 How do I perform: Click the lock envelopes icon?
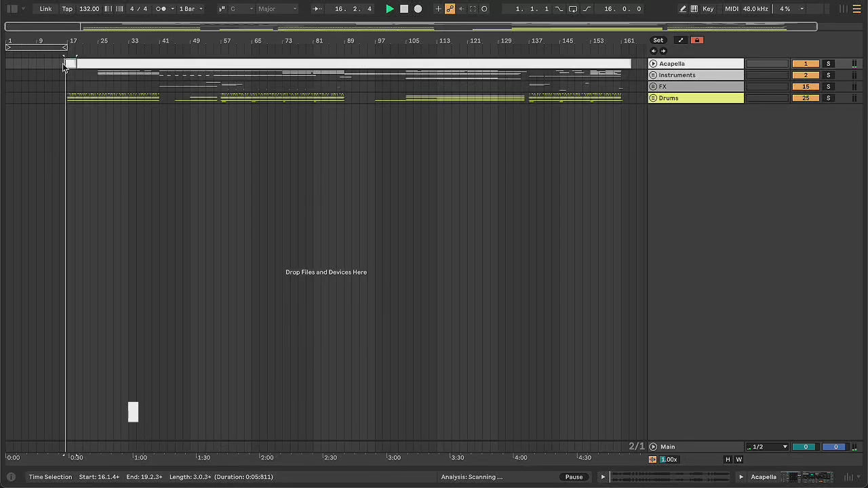(696, 40)
